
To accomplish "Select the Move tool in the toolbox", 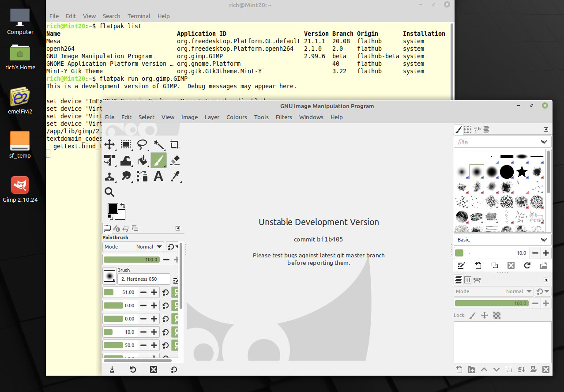I will [109, 144].
